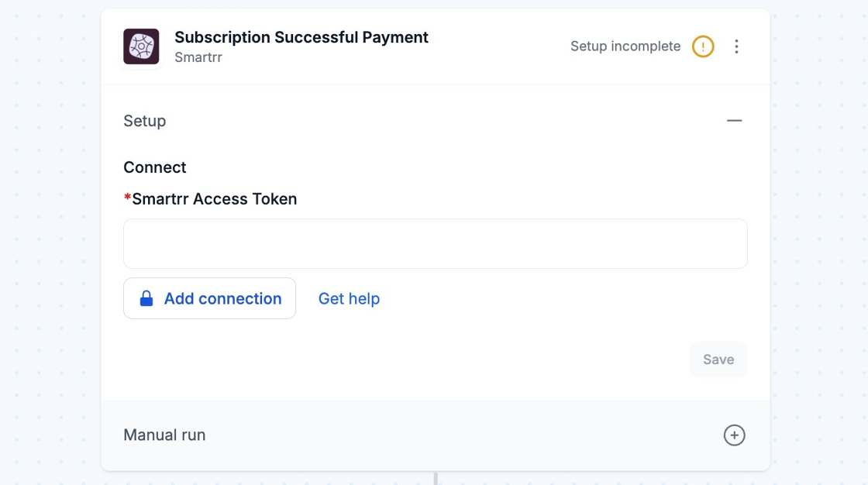
Task: Click the Setup section heading
Action: [145, 121]
